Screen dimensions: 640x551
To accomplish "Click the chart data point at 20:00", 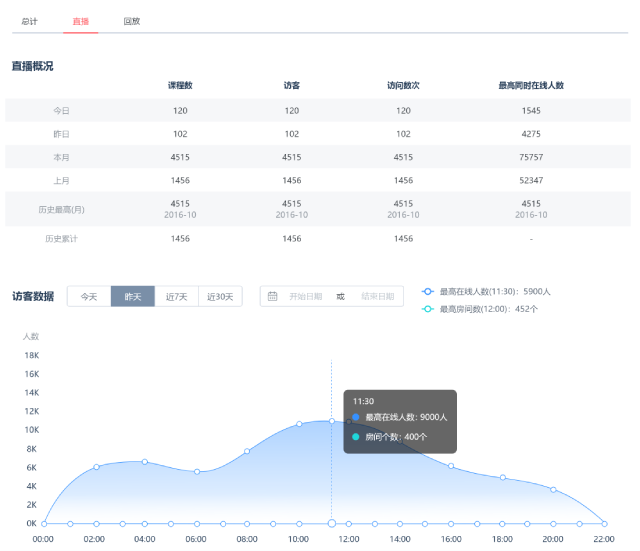I will point(553,489).
